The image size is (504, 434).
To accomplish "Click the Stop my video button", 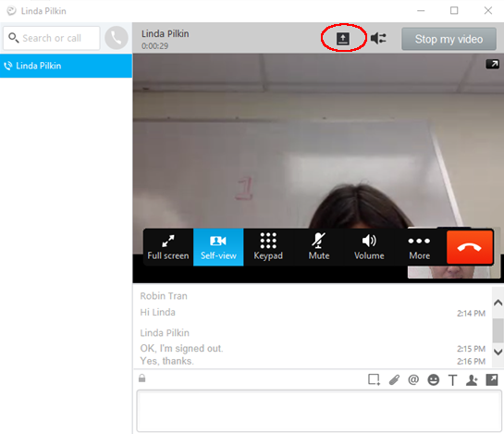I will (449, 39).
